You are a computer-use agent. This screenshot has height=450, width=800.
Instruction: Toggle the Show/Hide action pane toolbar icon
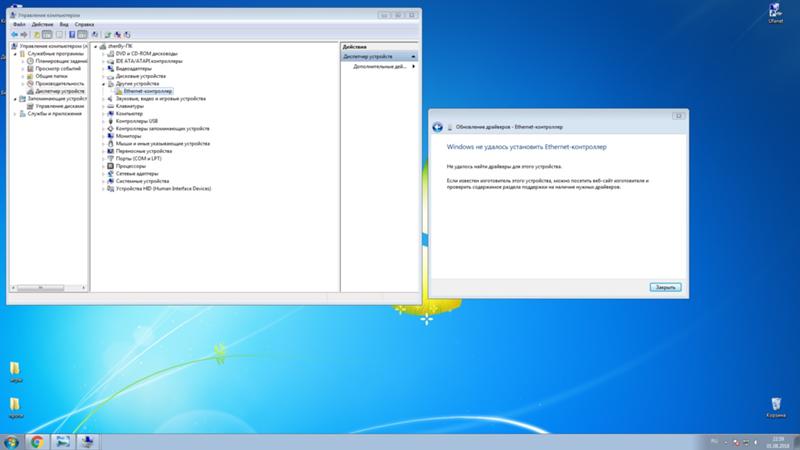coord(82,35)
